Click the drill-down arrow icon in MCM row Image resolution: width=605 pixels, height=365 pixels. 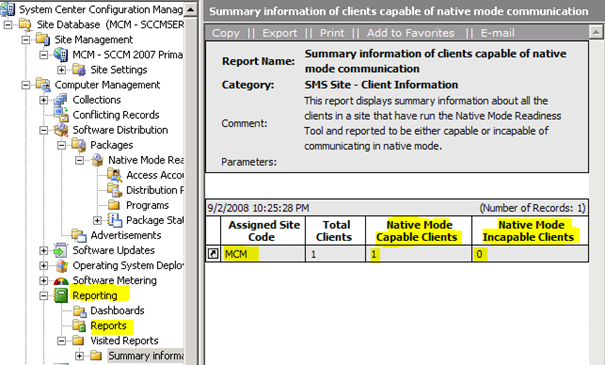213,253
